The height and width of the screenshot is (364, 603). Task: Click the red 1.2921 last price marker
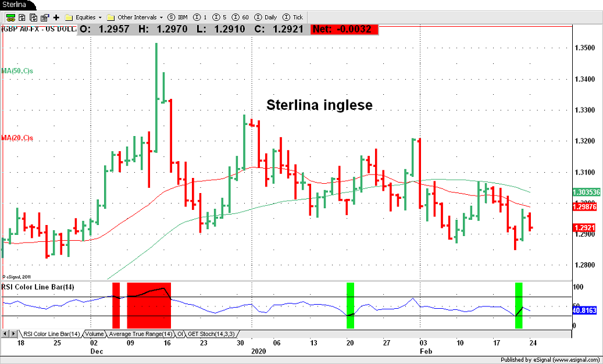pos(584,228)
